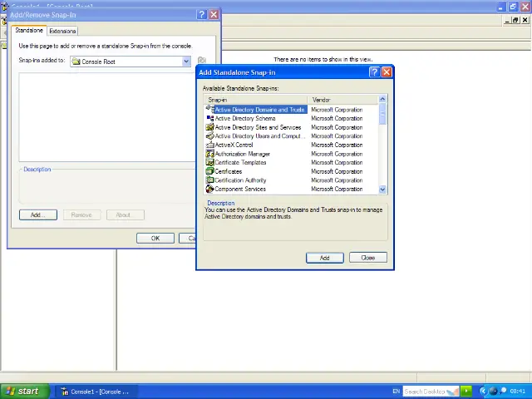
Task: Open the 'Snap-ins added to' dropdown
Action: pos(186,62)
